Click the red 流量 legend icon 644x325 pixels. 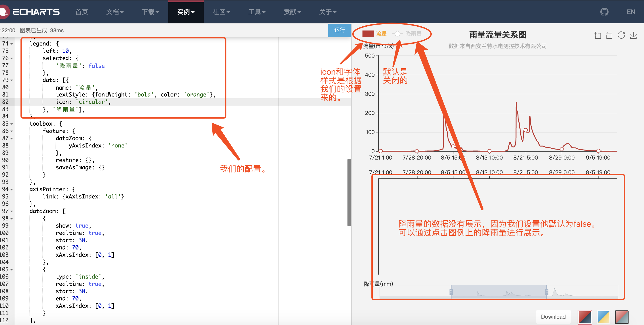[x=368, y=33]
